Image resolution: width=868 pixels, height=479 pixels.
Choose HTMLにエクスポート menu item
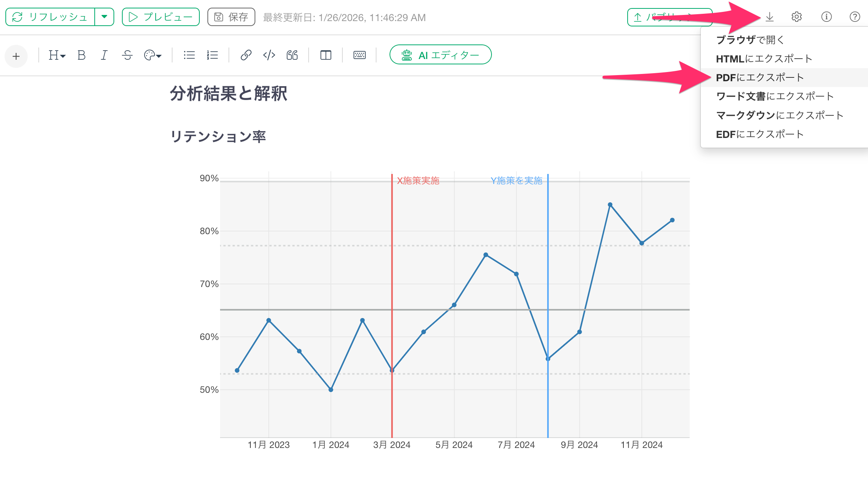point(764,59)
